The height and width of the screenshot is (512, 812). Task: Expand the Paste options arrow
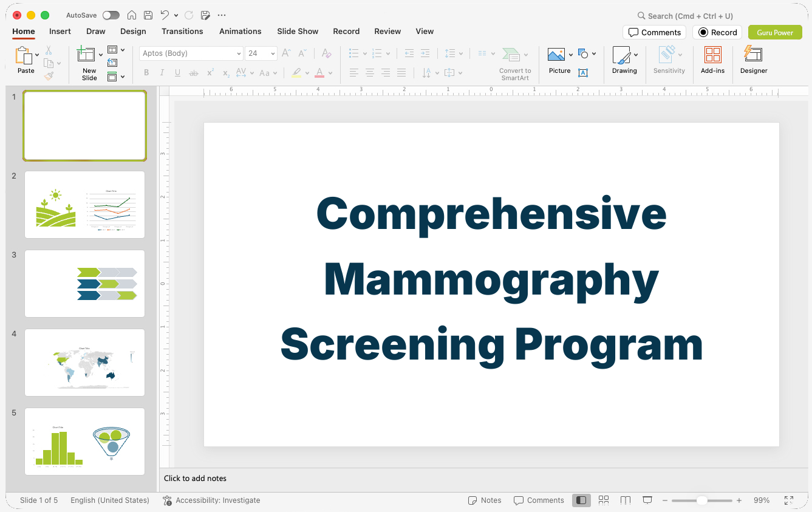[37, 55]
